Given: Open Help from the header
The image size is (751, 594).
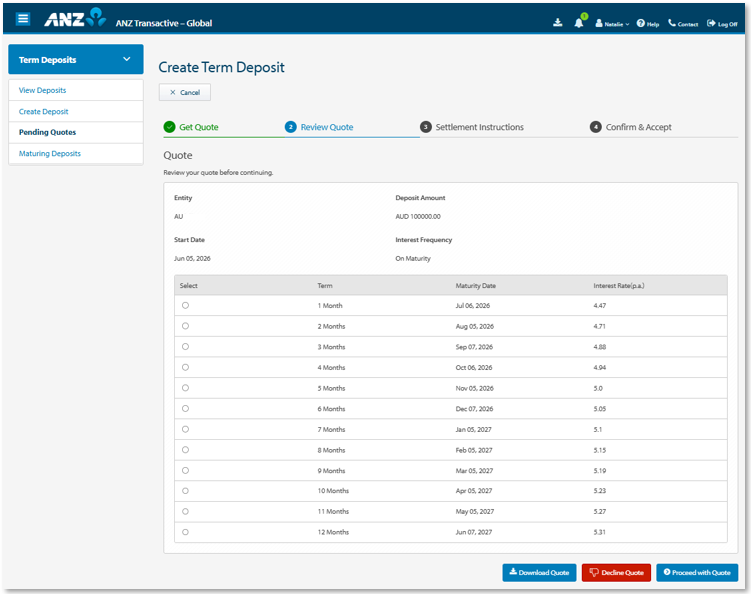Looking at the screenshot, I should pos(648,23).
